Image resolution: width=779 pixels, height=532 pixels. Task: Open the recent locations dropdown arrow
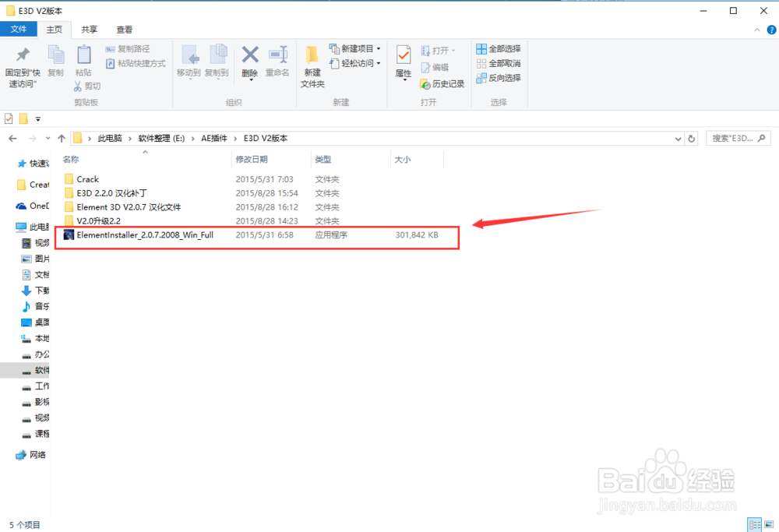pos(48,139)
